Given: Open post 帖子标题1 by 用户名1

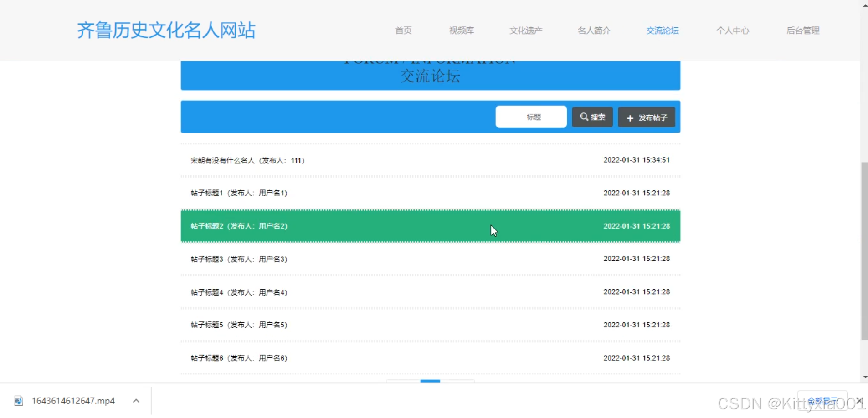Looking at the screenshot, I should pyautogui.click(x=431, y=193).
